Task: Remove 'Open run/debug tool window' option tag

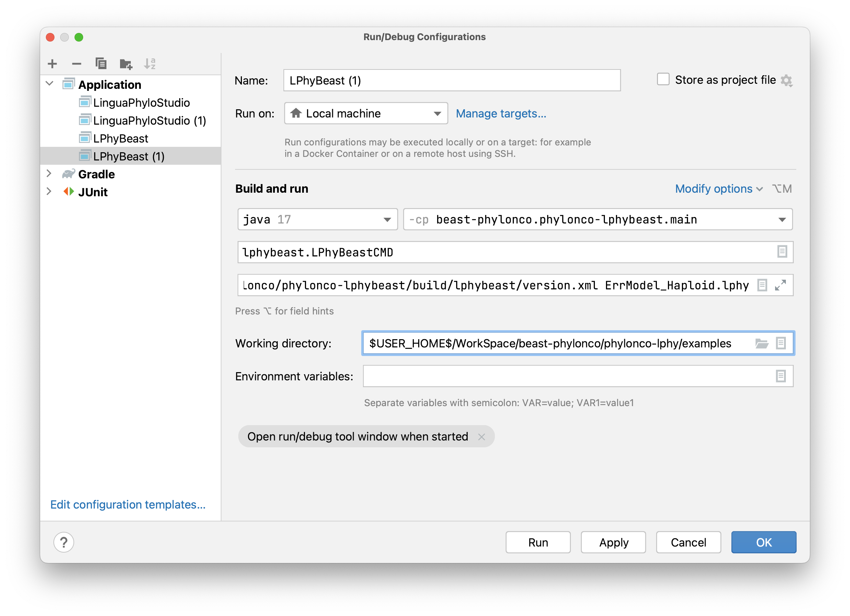Action: 482,437
